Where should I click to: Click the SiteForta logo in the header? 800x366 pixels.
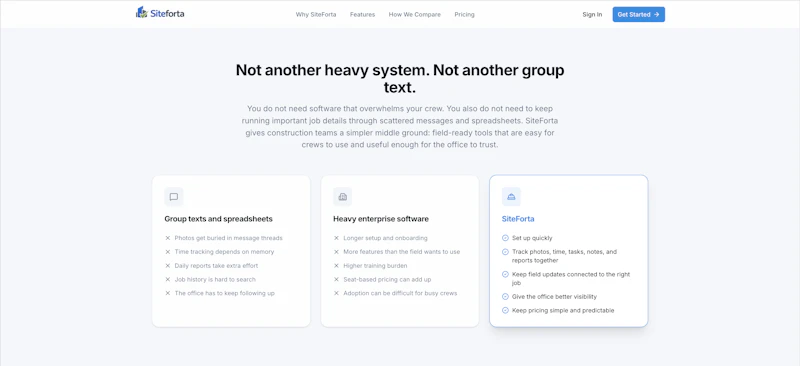[160, 13]
